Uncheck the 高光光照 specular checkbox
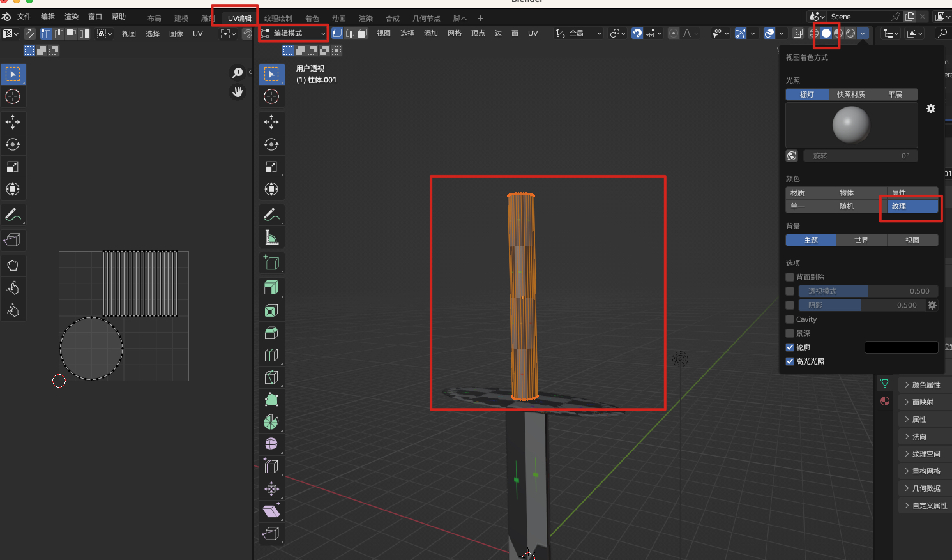The height and width of the screenshot is (560, 952). click(790, 361)
